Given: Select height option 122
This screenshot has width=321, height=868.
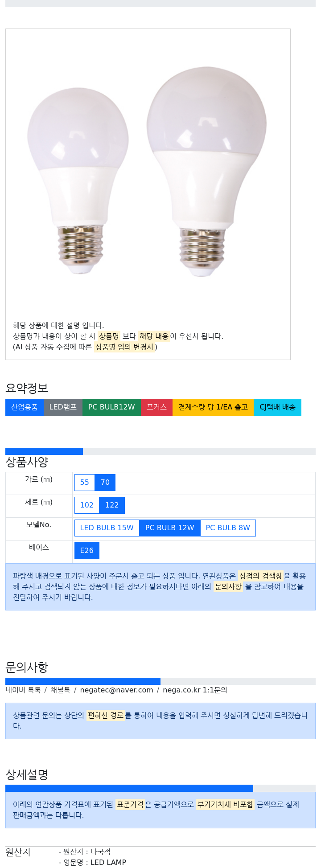Looking at the screenshot, I should click(112, 505).
